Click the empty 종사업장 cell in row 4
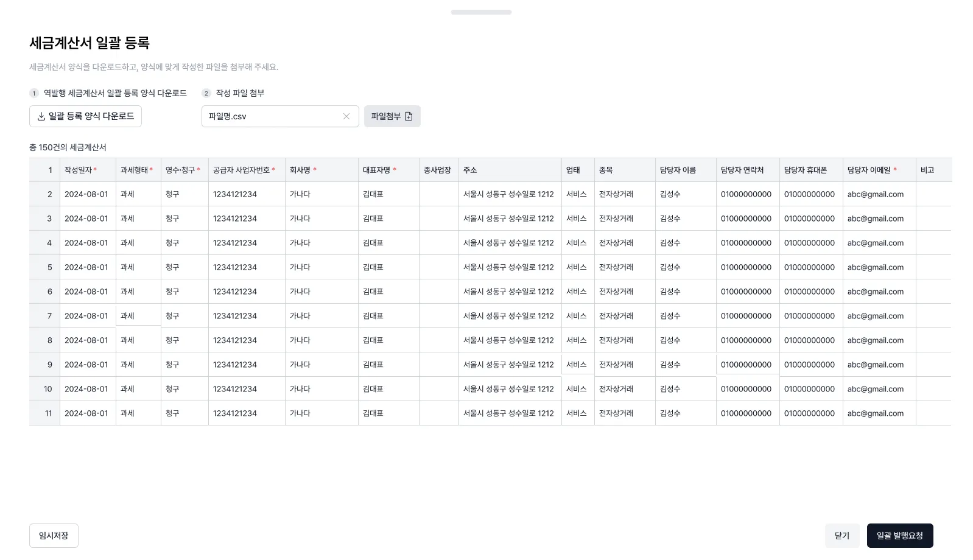Screen dimensions: 973x560 tap(438, 243)
